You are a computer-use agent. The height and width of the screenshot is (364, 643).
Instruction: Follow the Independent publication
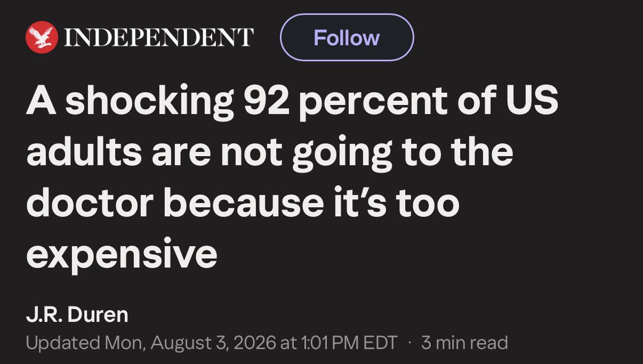(347, 37)
